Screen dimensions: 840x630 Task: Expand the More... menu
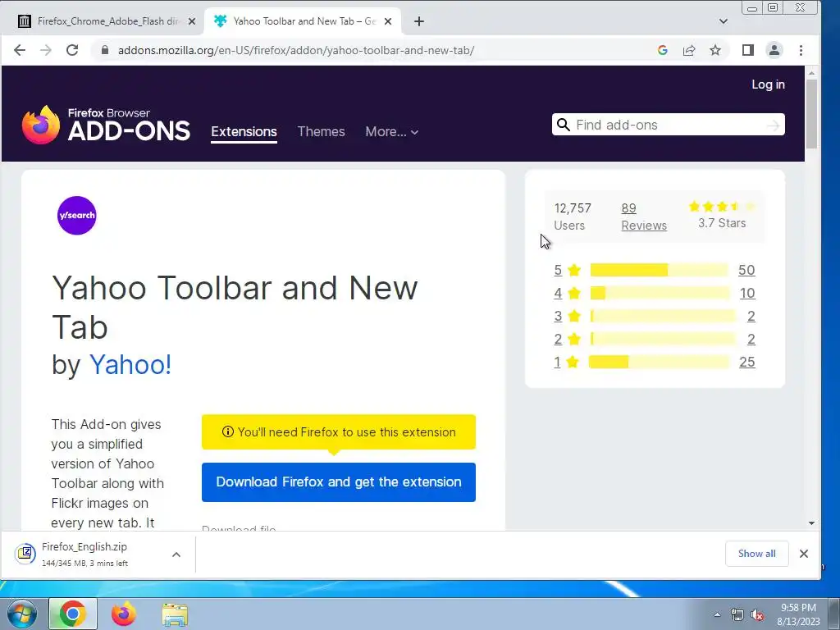tap(391, 132)
